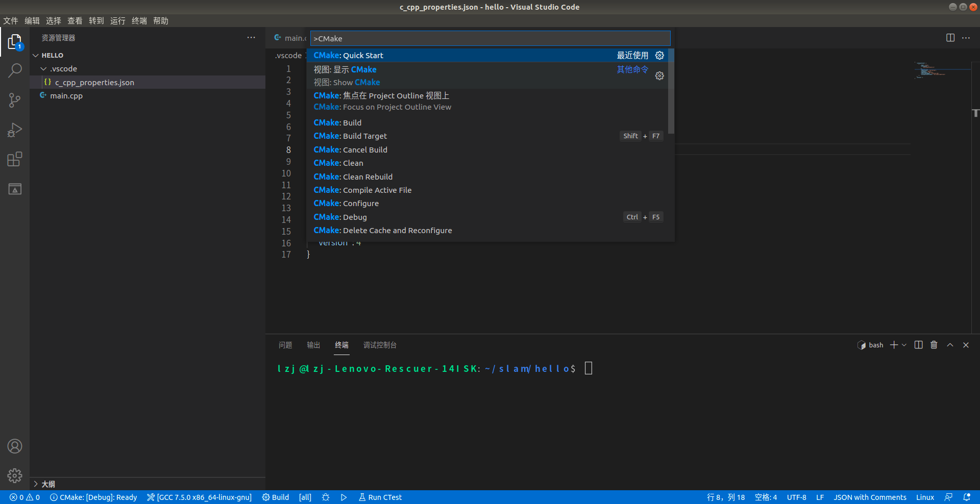Click gear icon beside CMake: Quick Start

[659, 55]
